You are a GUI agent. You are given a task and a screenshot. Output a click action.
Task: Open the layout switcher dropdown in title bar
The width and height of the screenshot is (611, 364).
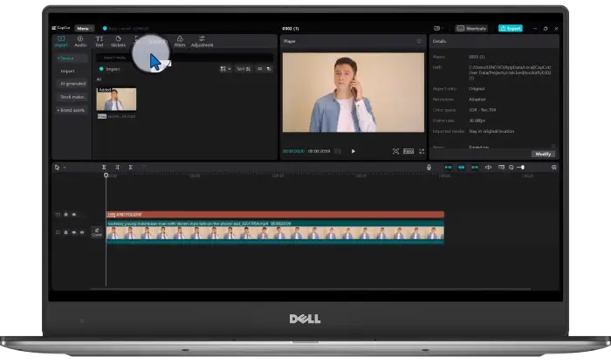[x=438, y=29]
